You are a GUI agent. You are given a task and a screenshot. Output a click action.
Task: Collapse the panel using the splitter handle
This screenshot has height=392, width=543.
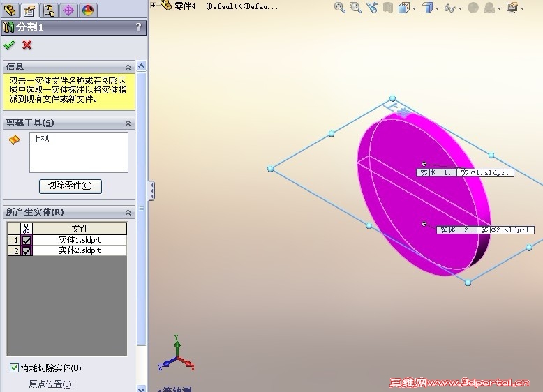click(151, 190)
